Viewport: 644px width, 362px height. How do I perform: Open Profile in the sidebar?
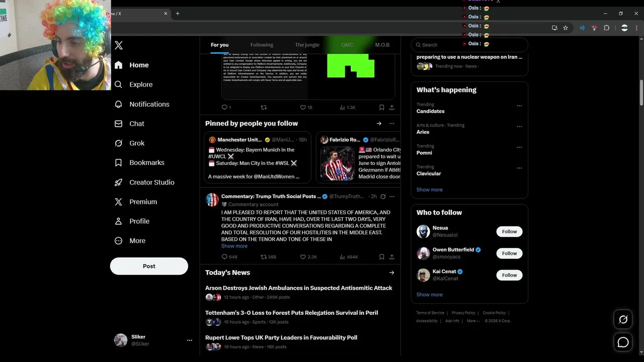(132, 221)
